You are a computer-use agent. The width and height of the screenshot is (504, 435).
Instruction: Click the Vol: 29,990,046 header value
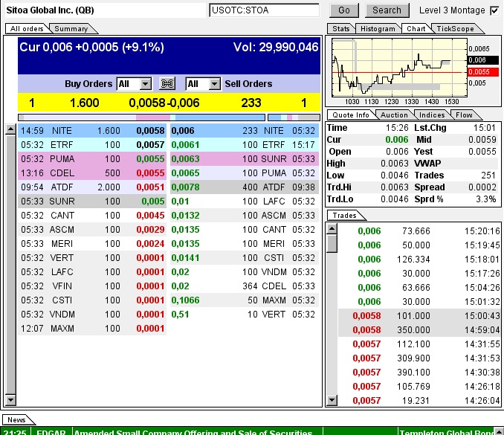276,48
